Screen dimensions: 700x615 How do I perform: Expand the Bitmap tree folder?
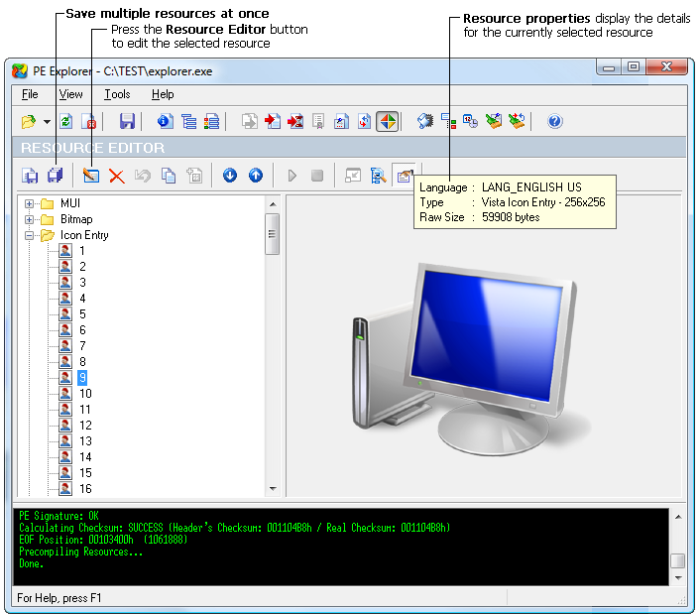(30, 219)
